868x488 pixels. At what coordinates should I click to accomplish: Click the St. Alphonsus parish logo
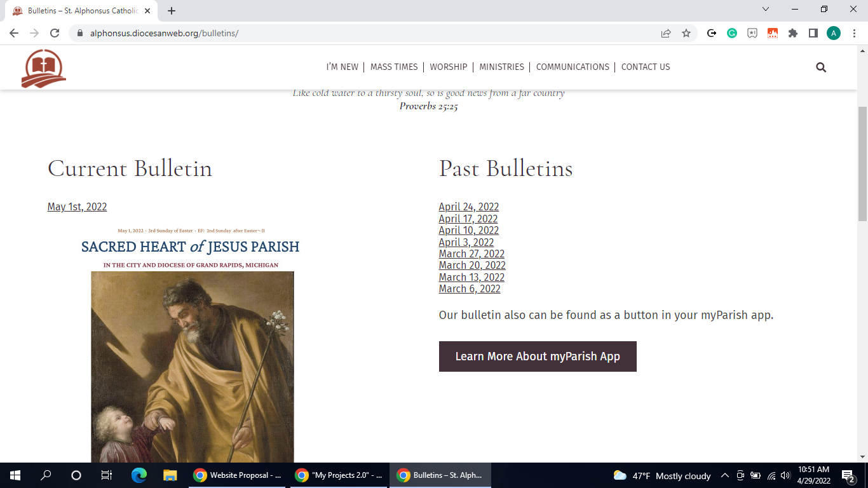pos(43,69)
